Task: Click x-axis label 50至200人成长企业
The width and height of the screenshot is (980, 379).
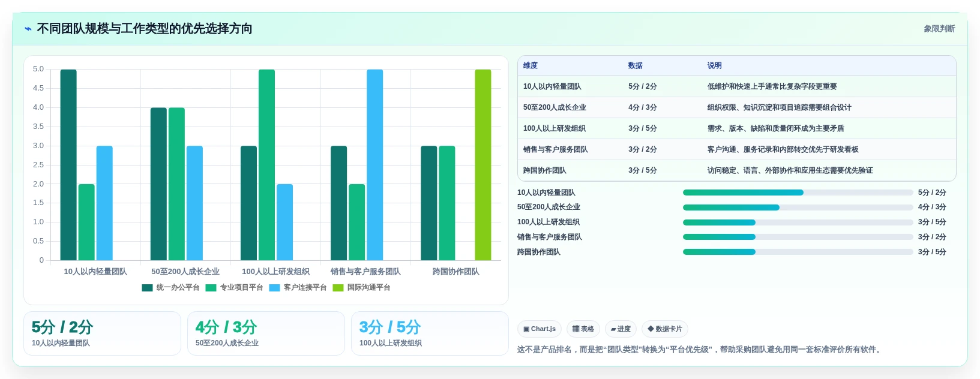Action: click(x=185, y=272)
